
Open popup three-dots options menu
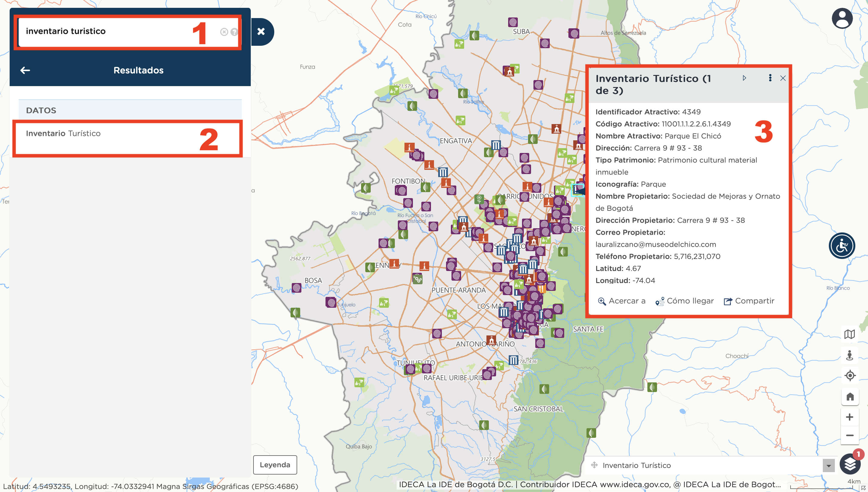click(x=770, y=78)
